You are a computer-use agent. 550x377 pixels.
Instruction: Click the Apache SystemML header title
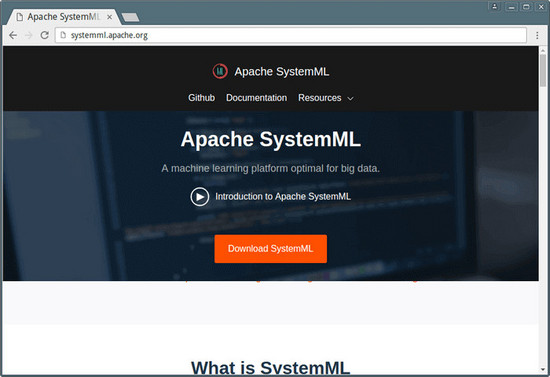pyautogui.click(x=282, y=72)
